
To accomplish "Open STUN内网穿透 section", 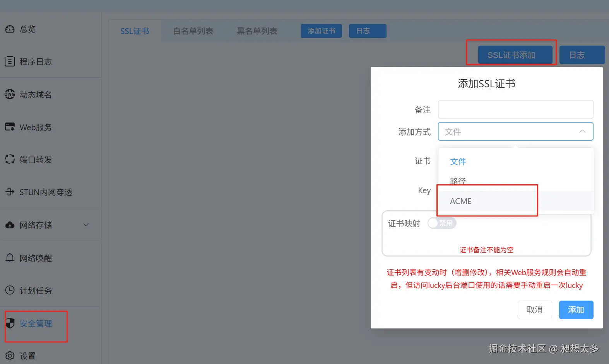I will pyautogui.click(x=46, y=192).
